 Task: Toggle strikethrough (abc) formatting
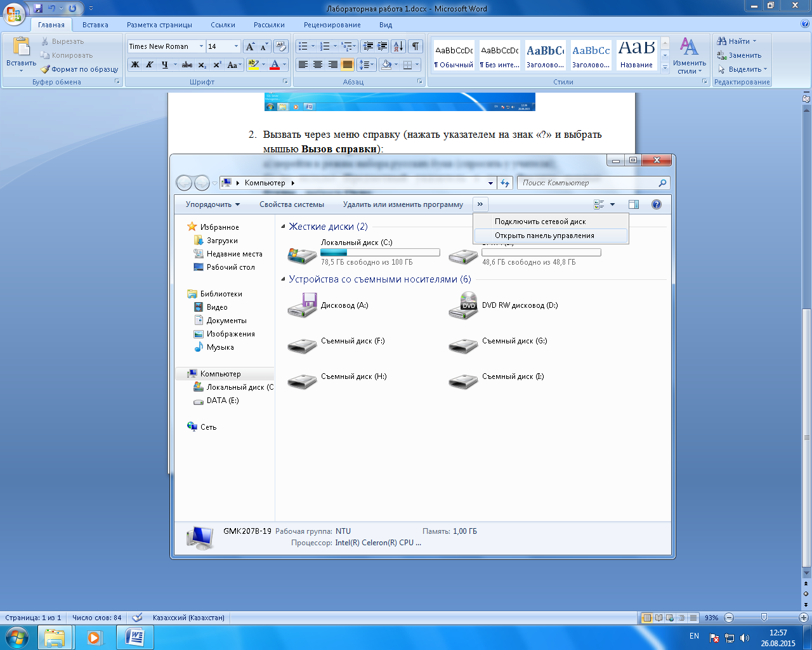[187, 65]
